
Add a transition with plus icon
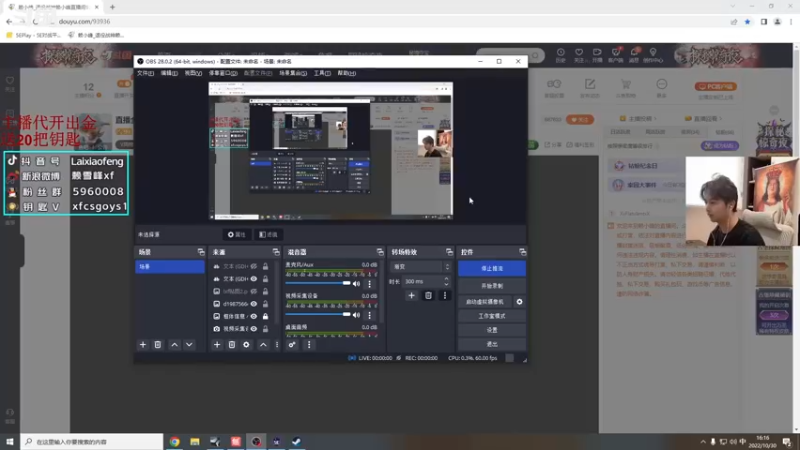[411, 295]
